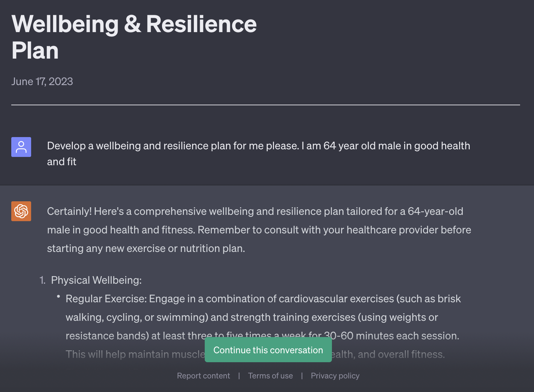Click the horizontal divider below the date
Image resolution: width=534 pixels, height=392 pixels.
click(265, 105)
